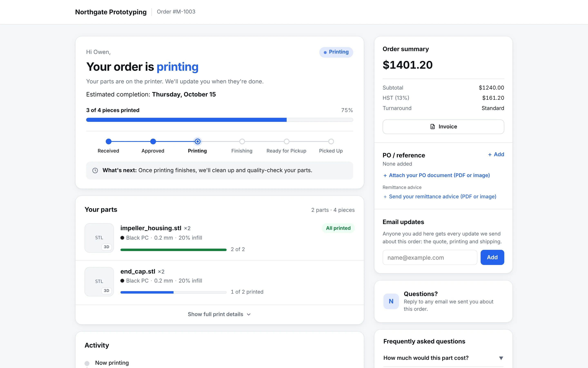Click the Picked Up step circle
The height and width of the screenshot is (368, 588).
pos(331,141)
